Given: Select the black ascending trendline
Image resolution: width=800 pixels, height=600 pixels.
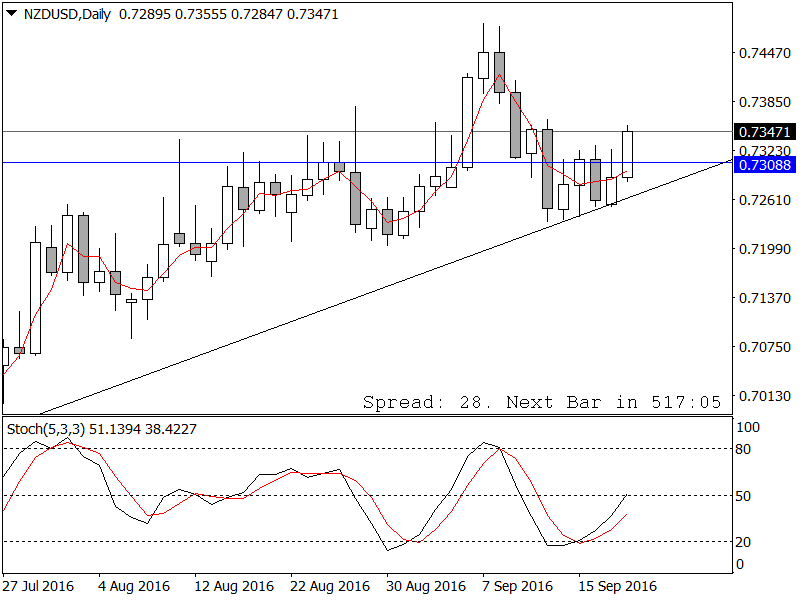Looking at the screenshot, I should click(x=385, y=287).
